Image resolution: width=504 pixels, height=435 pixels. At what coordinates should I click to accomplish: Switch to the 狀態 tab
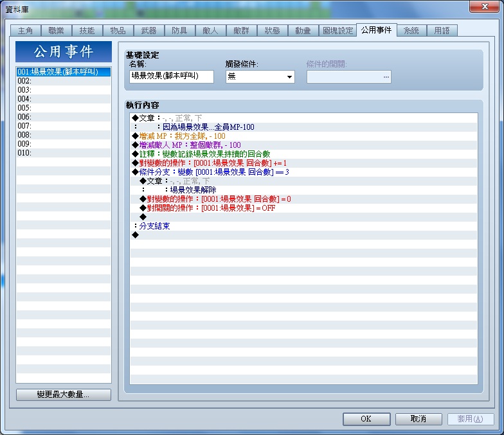pos(273,31)
